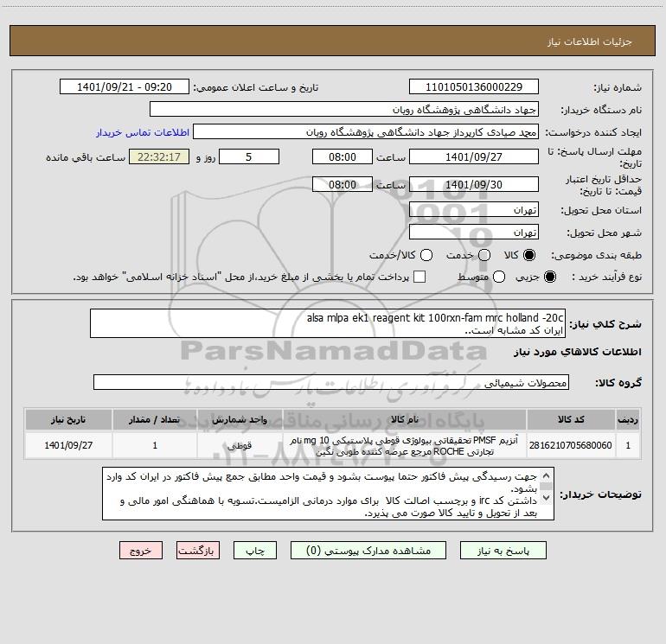Select the خدمت radio button

(484, 255)
